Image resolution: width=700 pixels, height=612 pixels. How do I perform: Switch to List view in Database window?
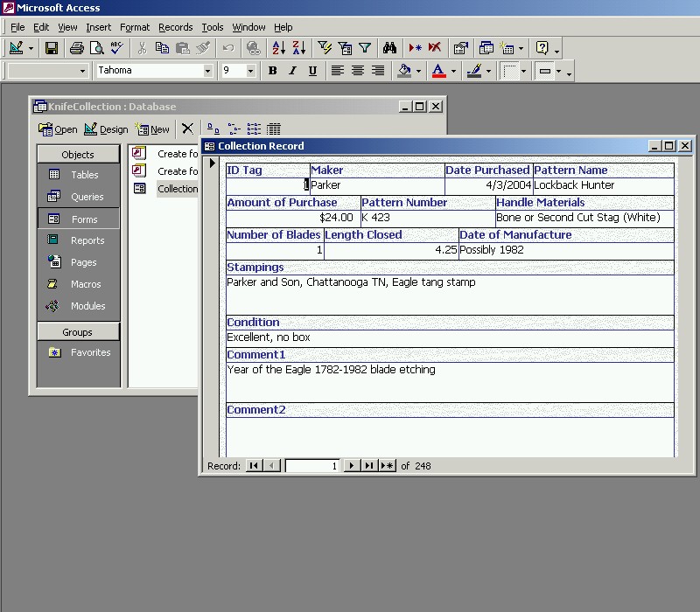[x=254, y=129]
